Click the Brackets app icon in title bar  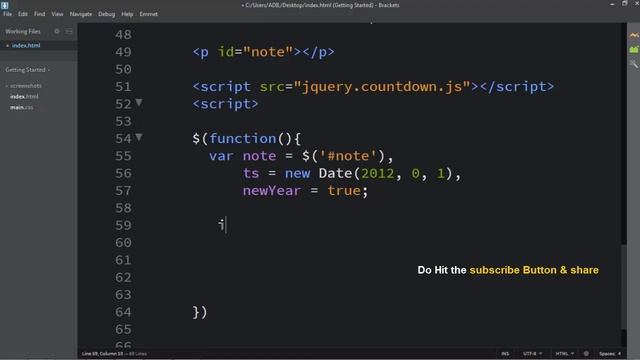[x=4, y=5]
